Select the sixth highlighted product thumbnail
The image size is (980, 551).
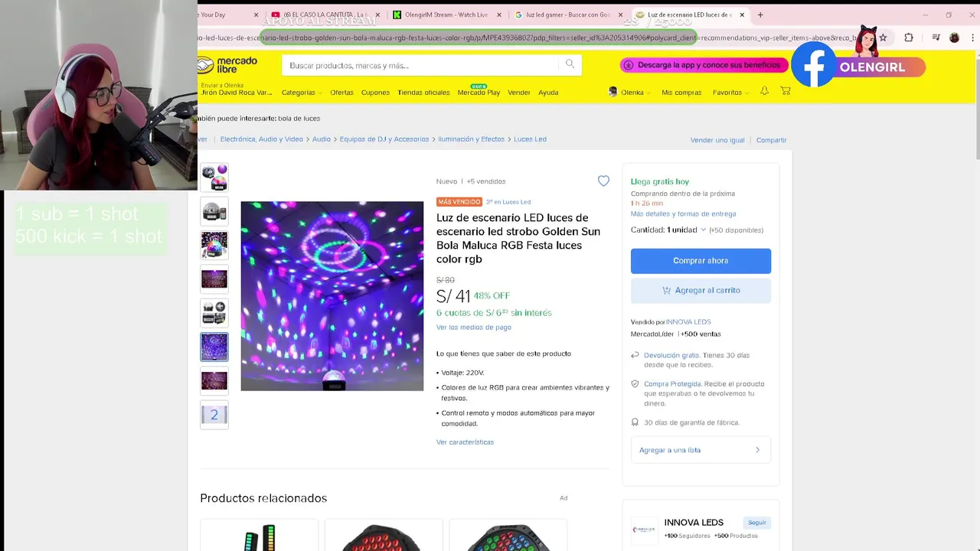pyautogui.click(x=214, y=347)
